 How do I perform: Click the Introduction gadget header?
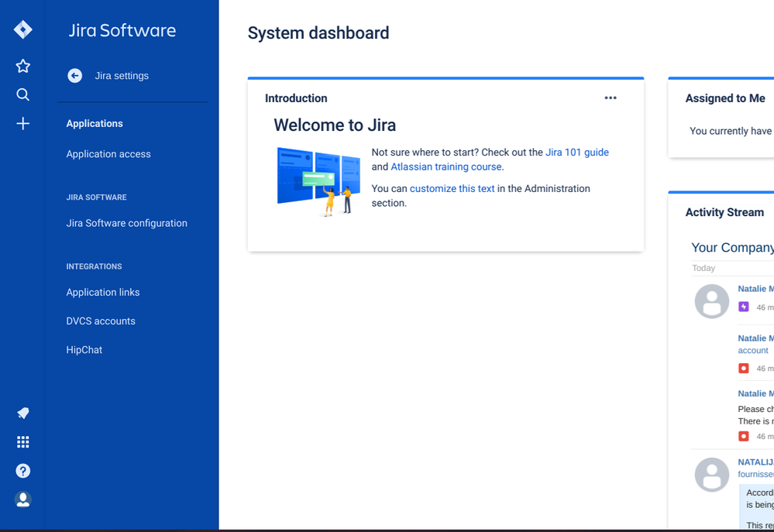(296, 98)
